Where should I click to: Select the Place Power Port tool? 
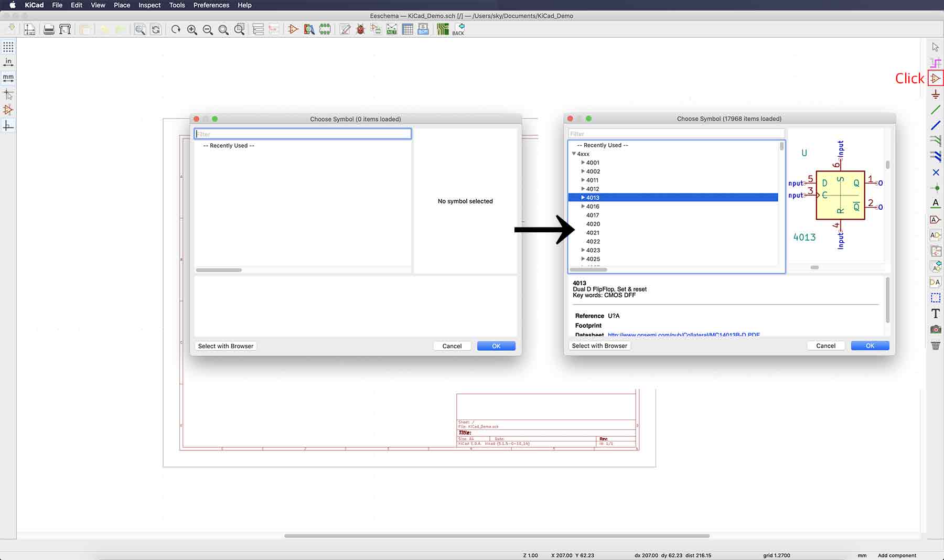point(936,94)
